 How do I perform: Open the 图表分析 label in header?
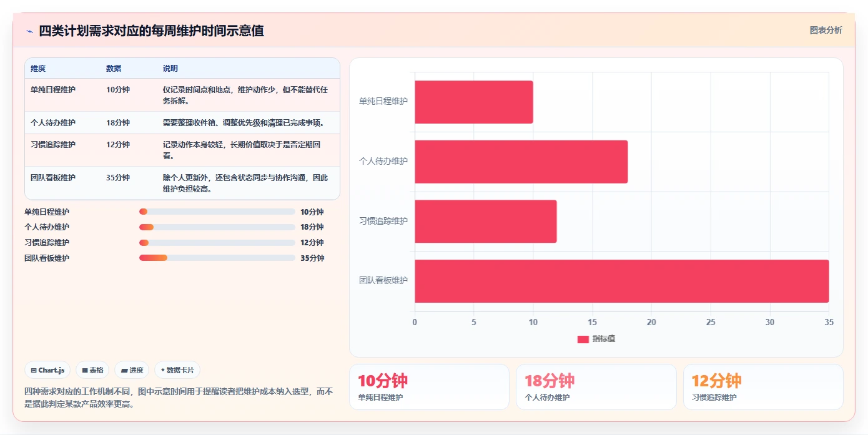(x=826, y=30)
